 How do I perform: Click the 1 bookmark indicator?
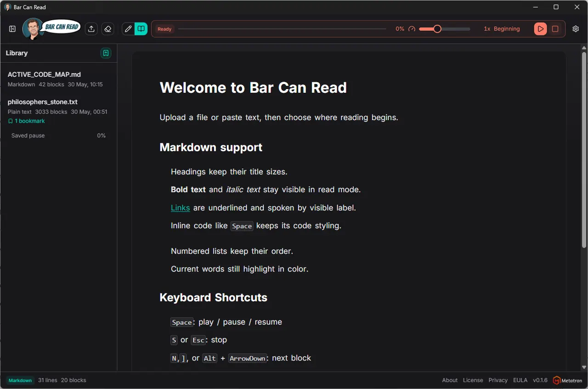27,121
